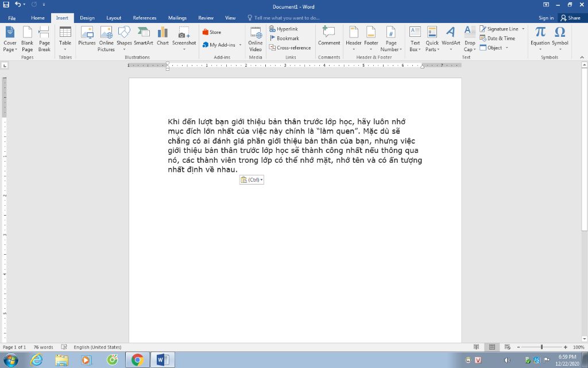
Task: Insert a Cover Page
Action: [10, 39]
